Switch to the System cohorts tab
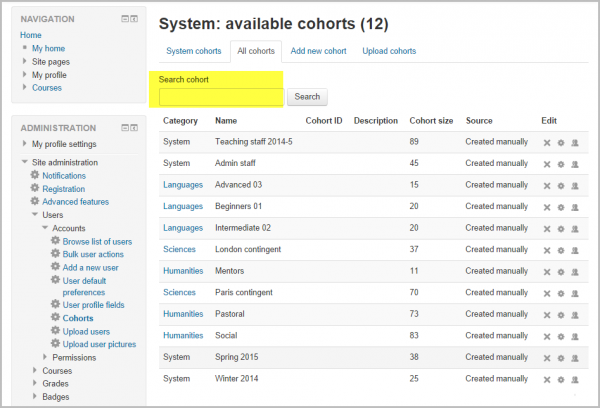Image resolution: width=600 pixels, height=408 pixels. tap(195, 51)
